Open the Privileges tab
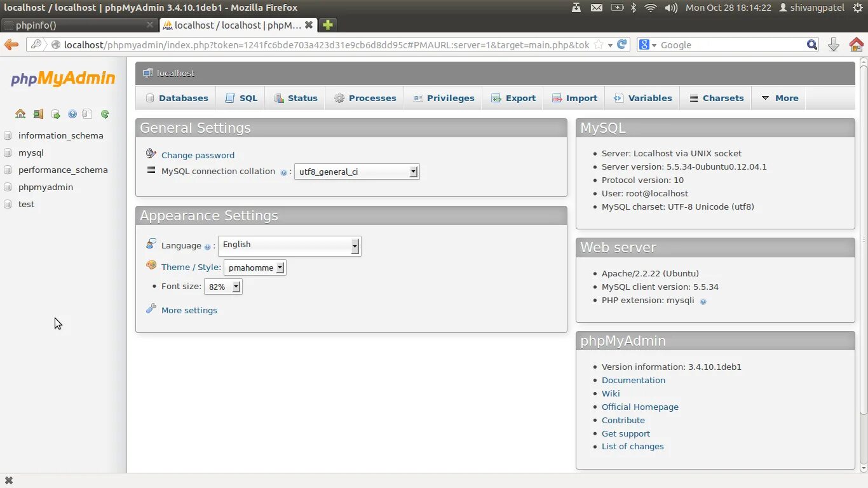Image resolution: width=868 pixels, height=488 pixels. click(443, 98)
